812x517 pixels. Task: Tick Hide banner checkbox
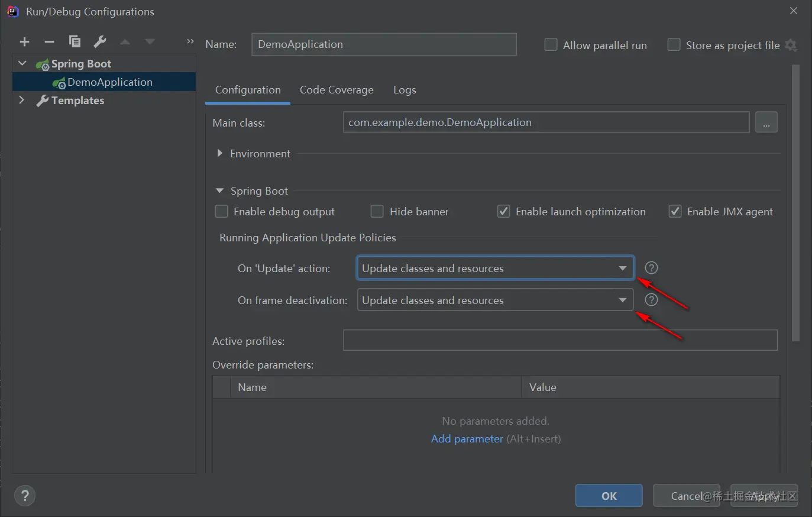tap(377, 211)
